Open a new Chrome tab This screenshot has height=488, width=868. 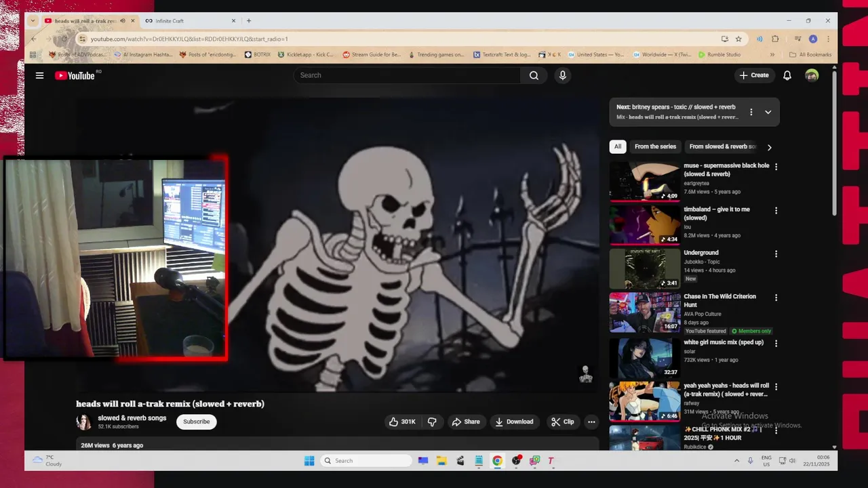[x=249, y=21]
